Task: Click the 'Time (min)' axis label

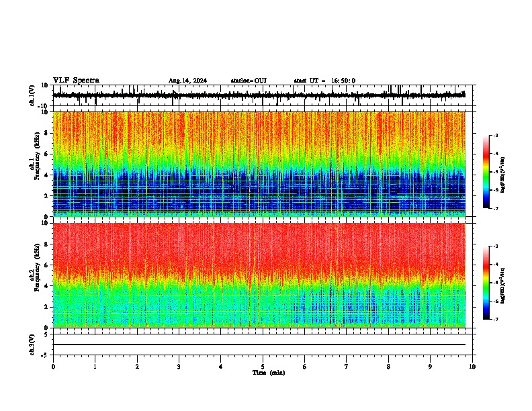Action: (x=269, y=373)
